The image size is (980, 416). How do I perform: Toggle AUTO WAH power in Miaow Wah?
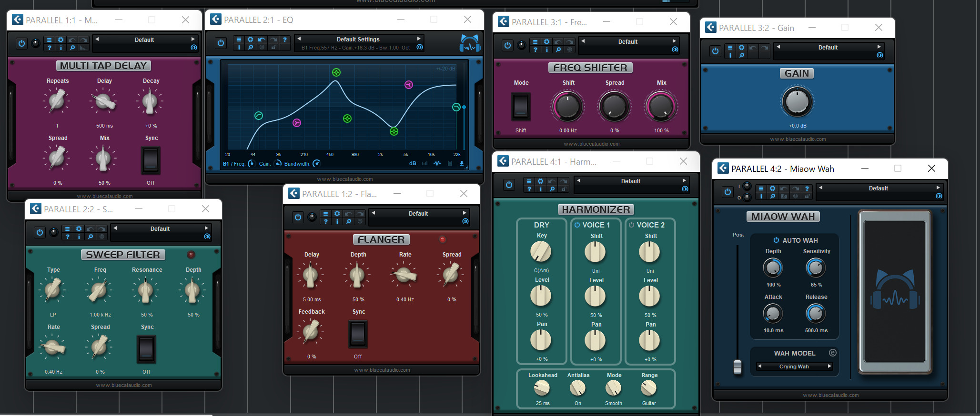(776, 240)
